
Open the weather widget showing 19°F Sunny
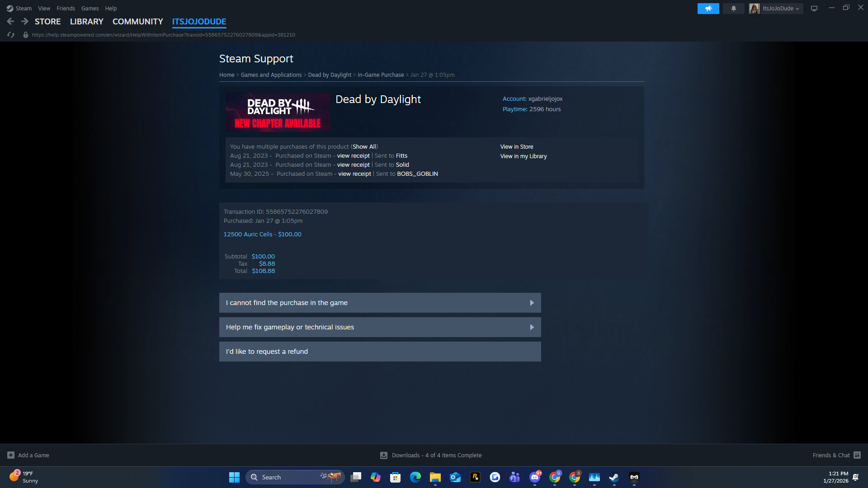coord(24,478)
